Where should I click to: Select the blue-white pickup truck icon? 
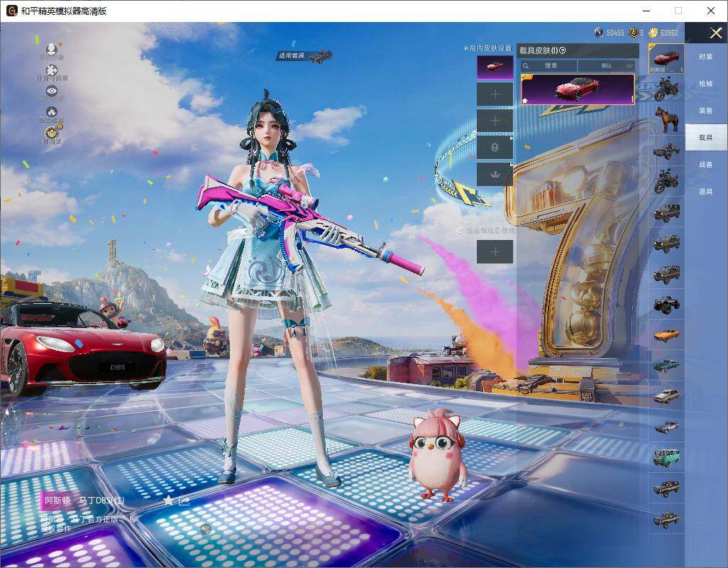click(666, 426)
